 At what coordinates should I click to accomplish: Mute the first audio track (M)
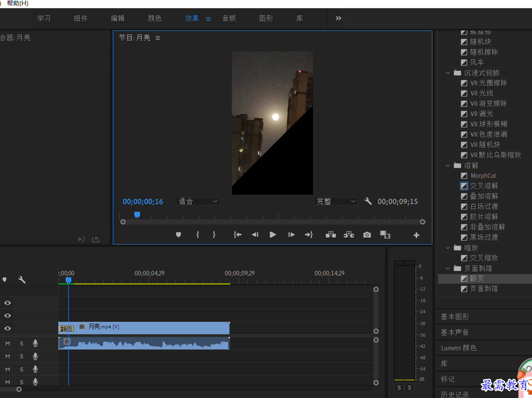click(7, 343)
